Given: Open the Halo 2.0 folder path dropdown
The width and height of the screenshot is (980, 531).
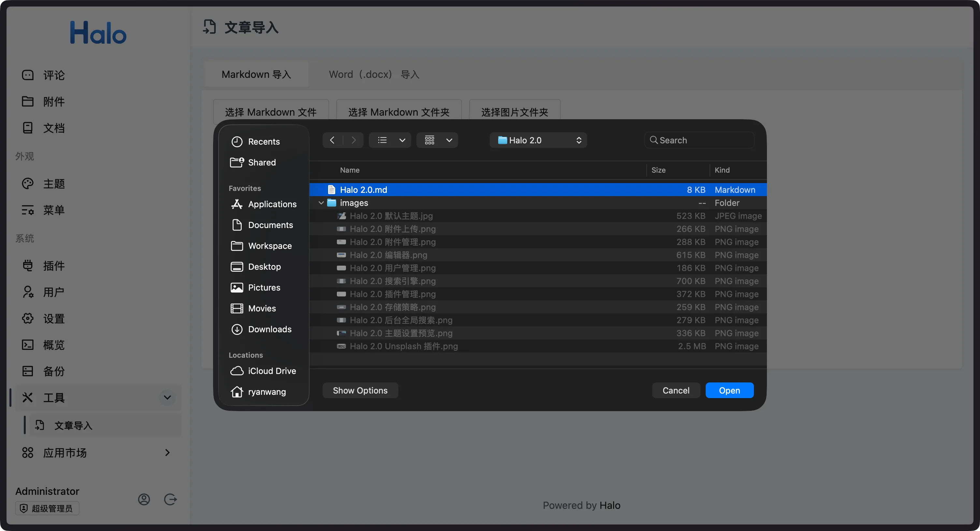Looking at the screenshot, I should [538, 140].
